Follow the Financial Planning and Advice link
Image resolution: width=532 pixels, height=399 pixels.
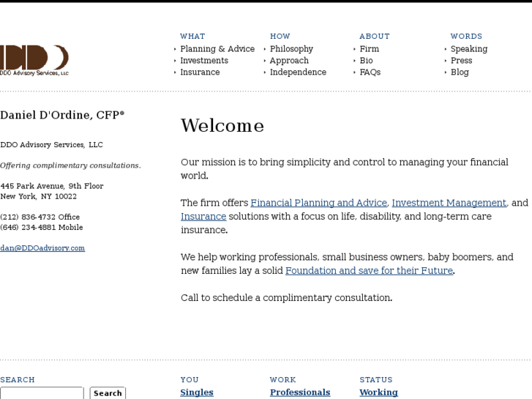pos(319,203)
